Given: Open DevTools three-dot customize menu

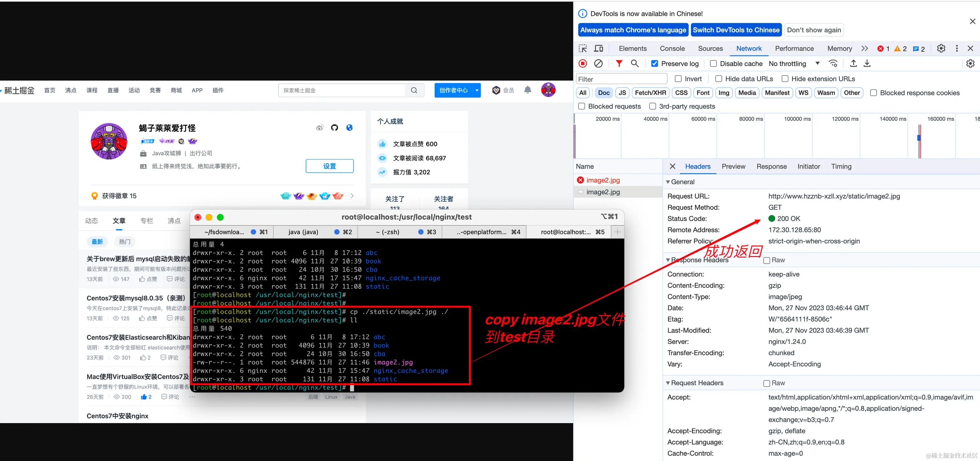Looking at the screenshot, I should pos(957,48).
